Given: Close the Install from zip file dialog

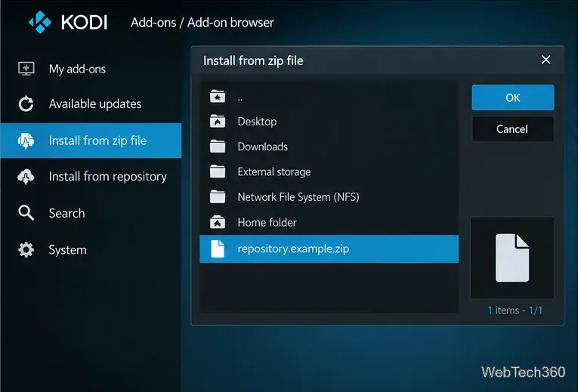Looking at the screenshot, I should tap(546, 60).
